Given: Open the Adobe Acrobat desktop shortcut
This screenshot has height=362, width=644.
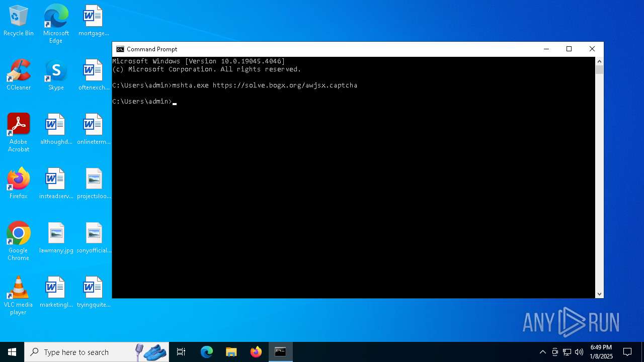Looking at the screenshot, I should click(x=19, y=133).
